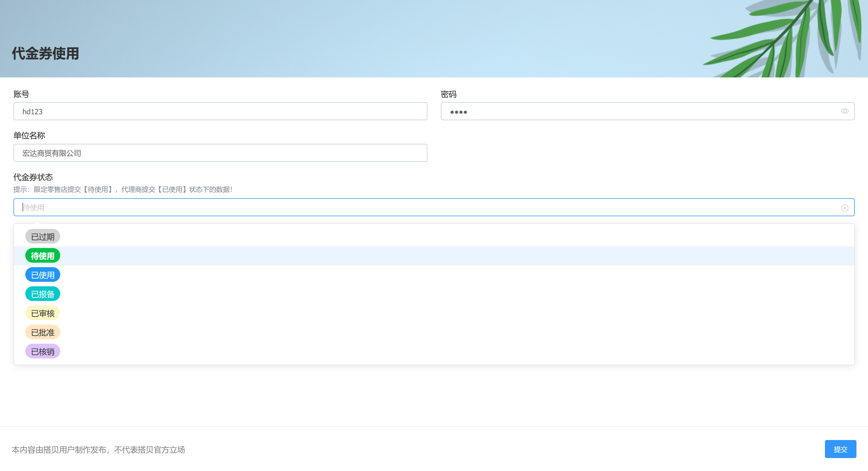Choose the green 待使用 status tag
Screen dimensions: 868x471
pyautogui.click(x=42, y=256)
